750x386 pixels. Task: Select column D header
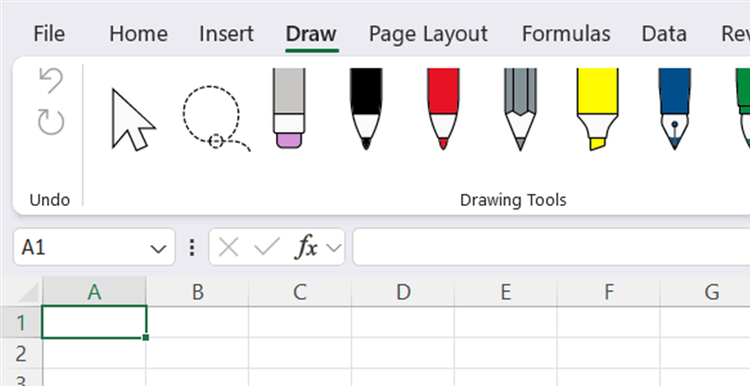403,292
